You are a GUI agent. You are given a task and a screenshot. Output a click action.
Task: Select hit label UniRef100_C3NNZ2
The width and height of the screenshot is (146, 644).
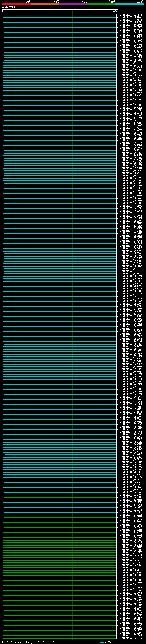point(131,95)
